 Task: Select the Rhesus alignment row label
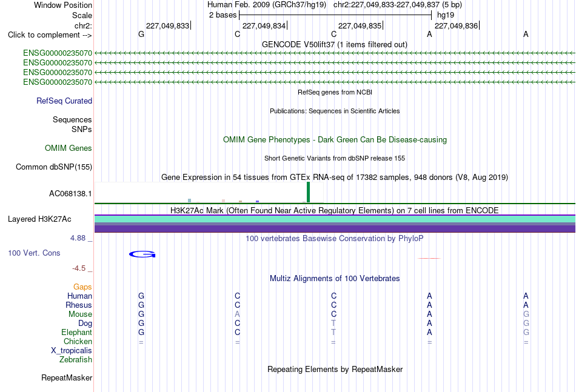pyautogui.click(x=79, y=305)
